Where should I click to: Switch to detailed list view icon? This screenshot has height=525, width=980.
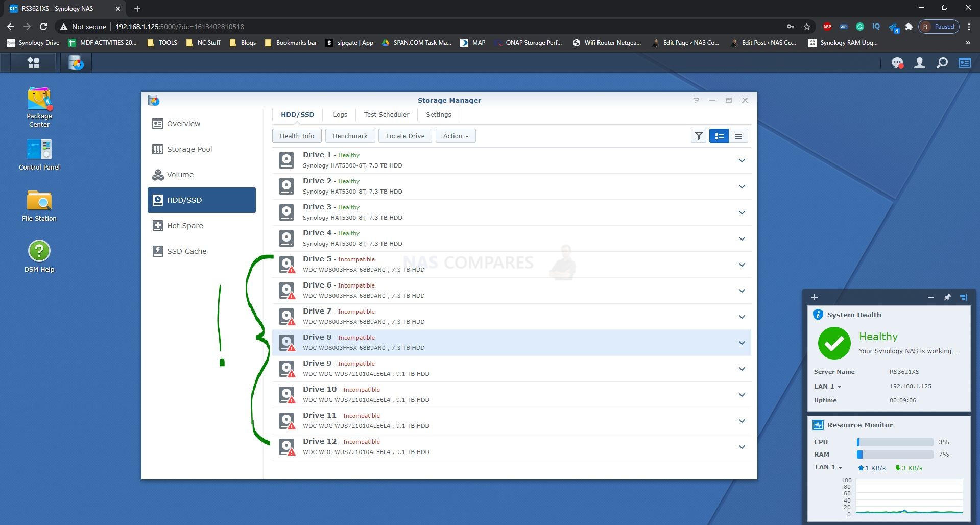coord(719,136)
